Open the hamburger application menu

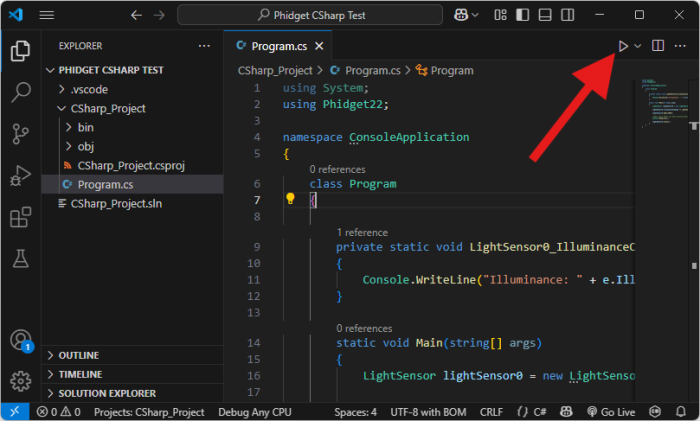pos(47,15)
